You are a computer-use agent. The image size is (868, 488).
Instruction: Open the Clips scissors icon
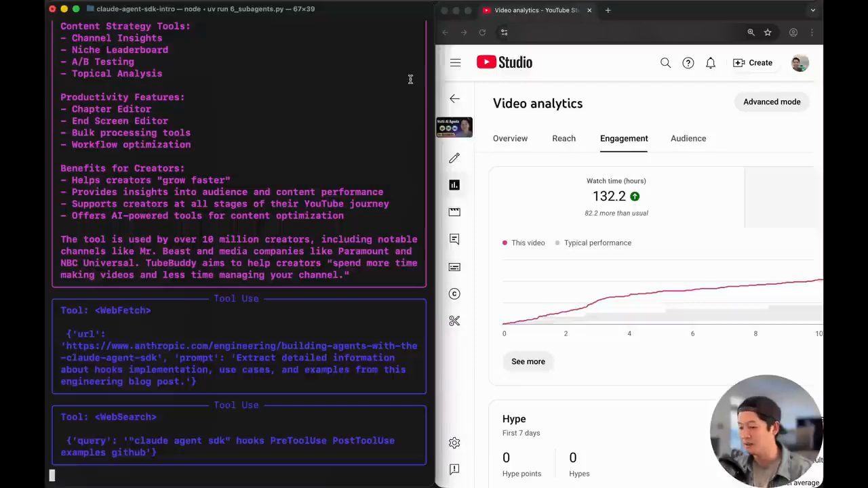[454, 321]
